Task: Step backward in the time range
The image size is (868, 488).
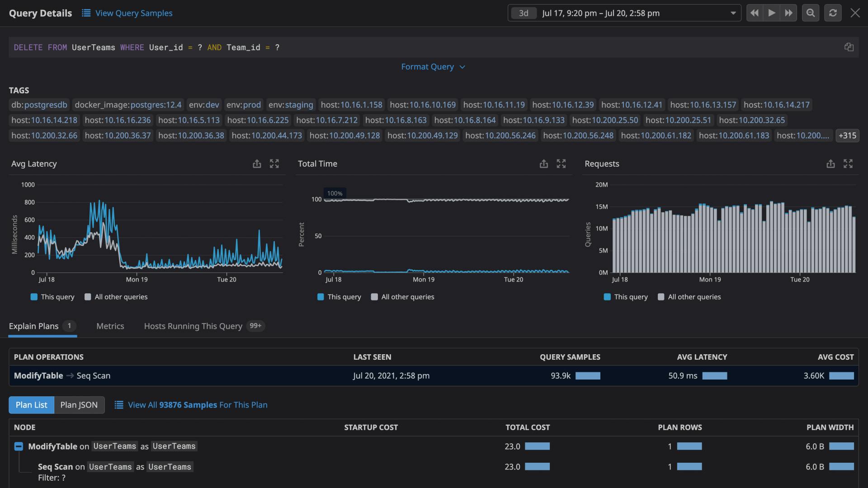Action: (x=755, y=13)
